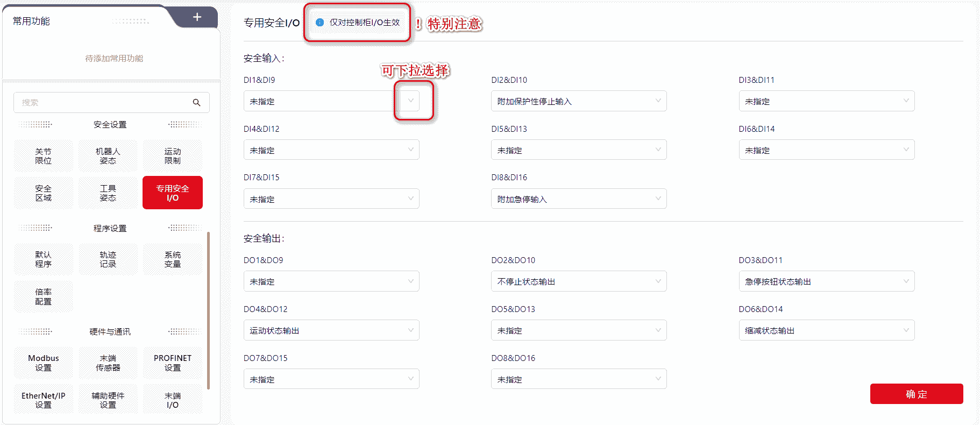
Task: Open the DO4&DO12 运动状态输出 dropdown
Action: click(331, 330)
